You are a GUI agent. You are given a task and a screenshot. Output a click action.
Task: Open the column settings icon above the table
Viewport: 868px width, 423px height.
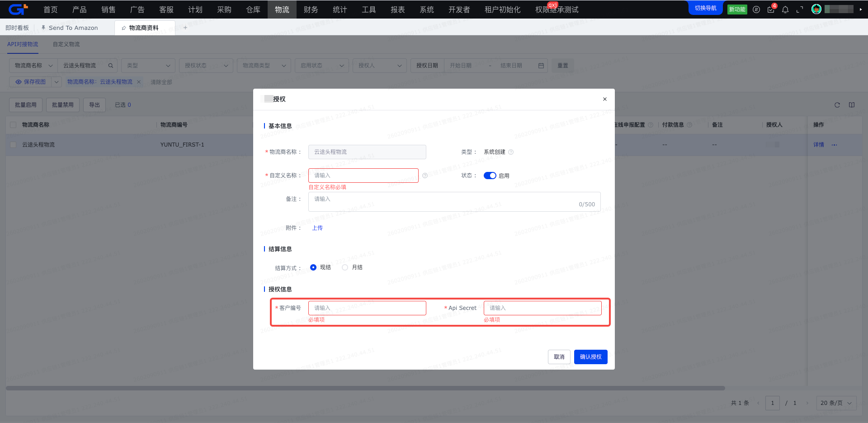point(852,105)
